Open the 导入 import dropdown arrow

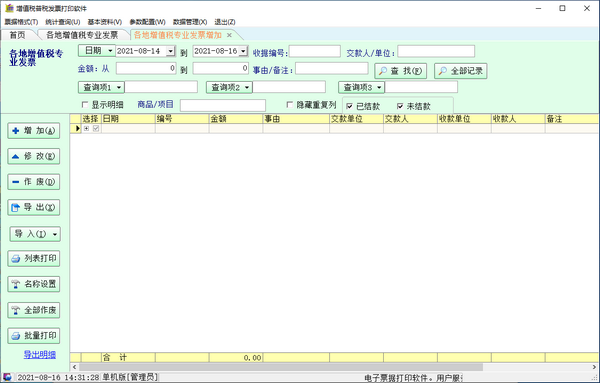[x=55, y=234]
